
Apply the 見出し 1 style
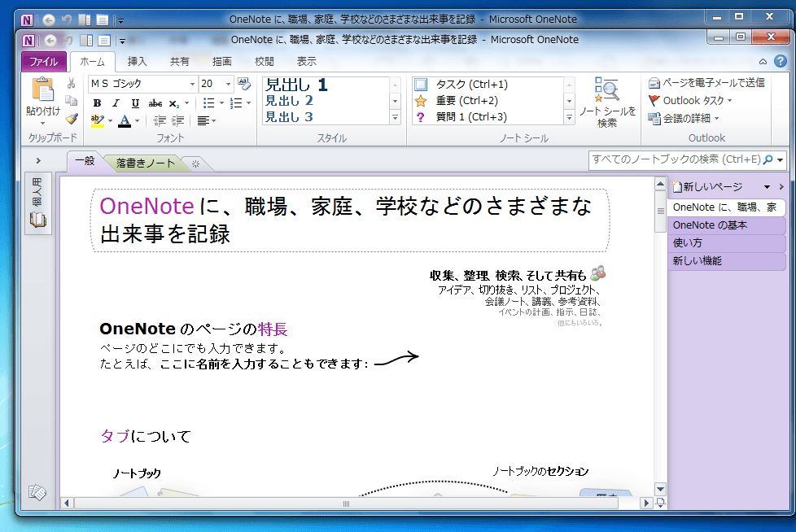297,84
